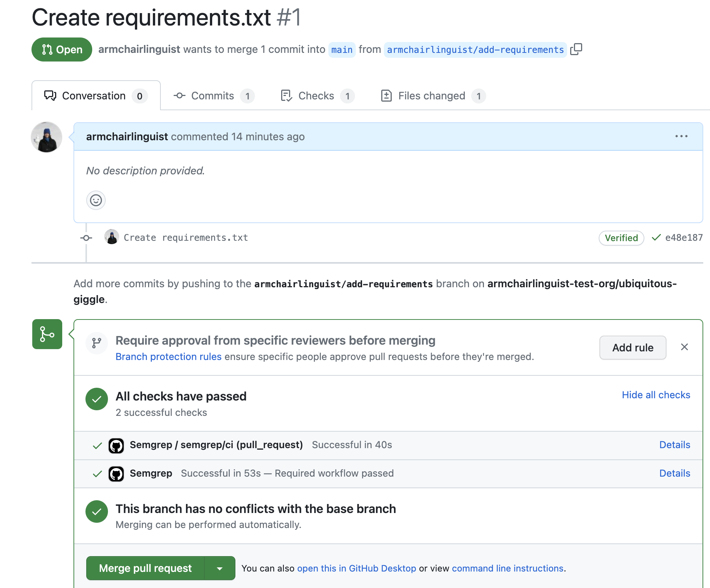Image resolution: width=710 pixels, height=588 pixels.
Task: Open the merge options dropdown arrow
Action: pyautogui.click(x=220, y=568)
